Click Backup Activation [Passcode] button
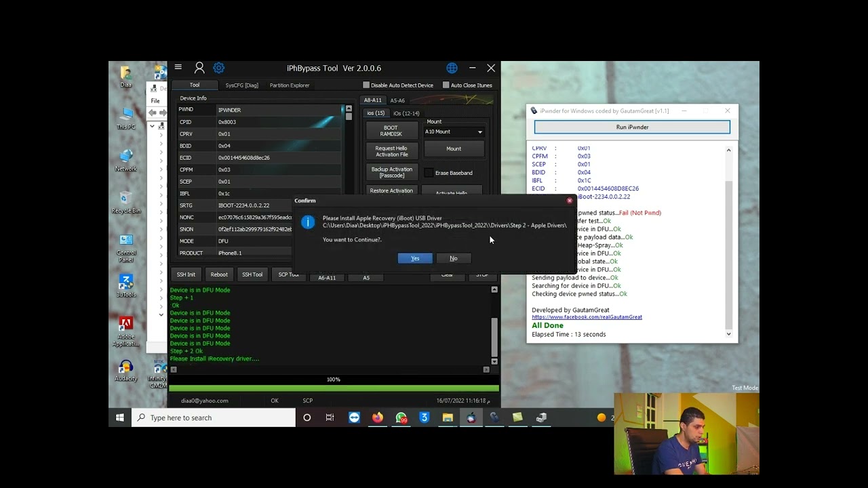The image size is (868, 488). click(391, 172)
